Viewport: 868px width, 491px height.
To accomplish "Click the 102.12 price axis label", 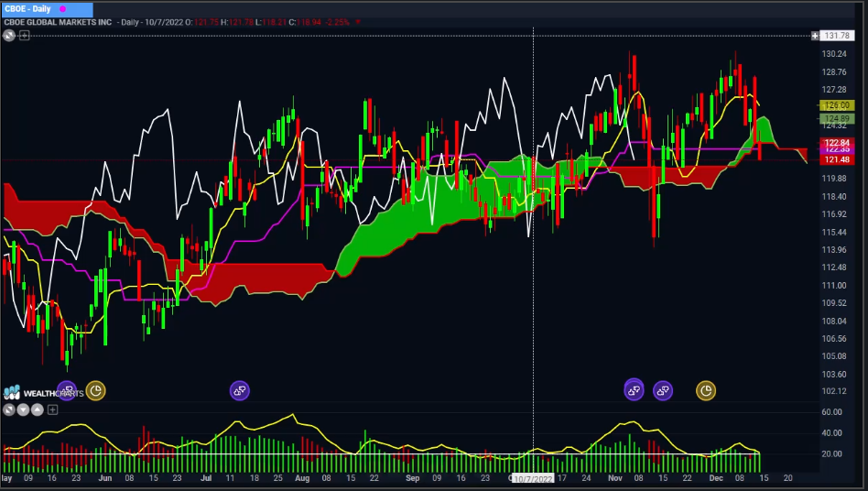I will point(834,391).
